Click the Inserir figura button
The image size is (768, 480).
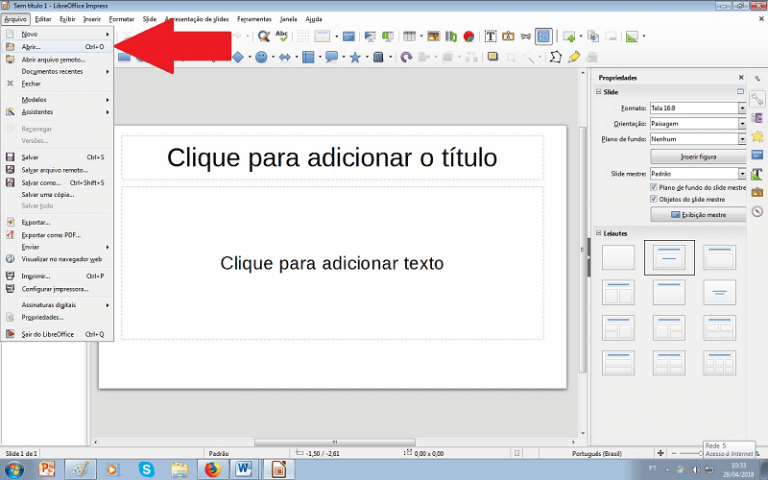click(698, 156)
